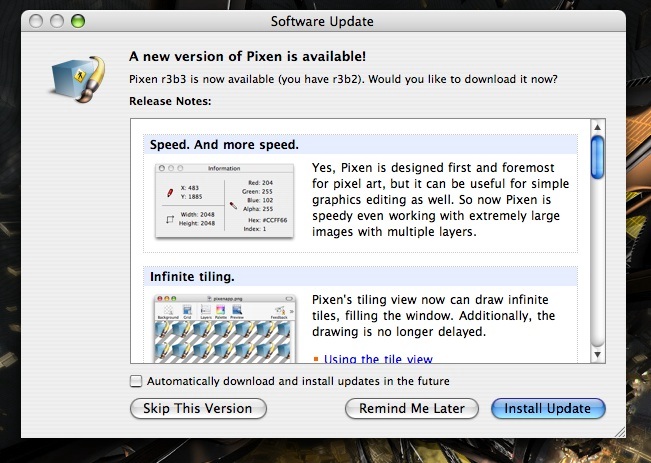This screenshot has width=651, height=463.
Task: Click 'A new version of Pixen is available!' text
Action: 247,56
